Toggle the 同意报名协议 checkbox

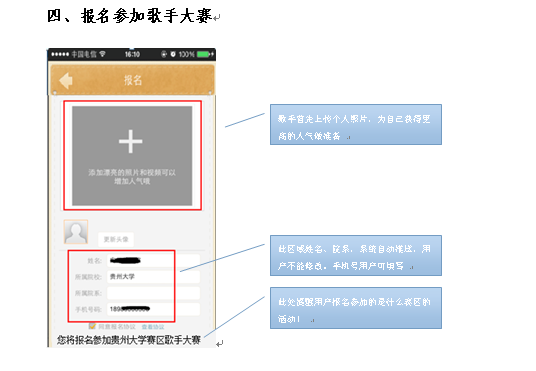pyautogui.click(x=92, y=326)
